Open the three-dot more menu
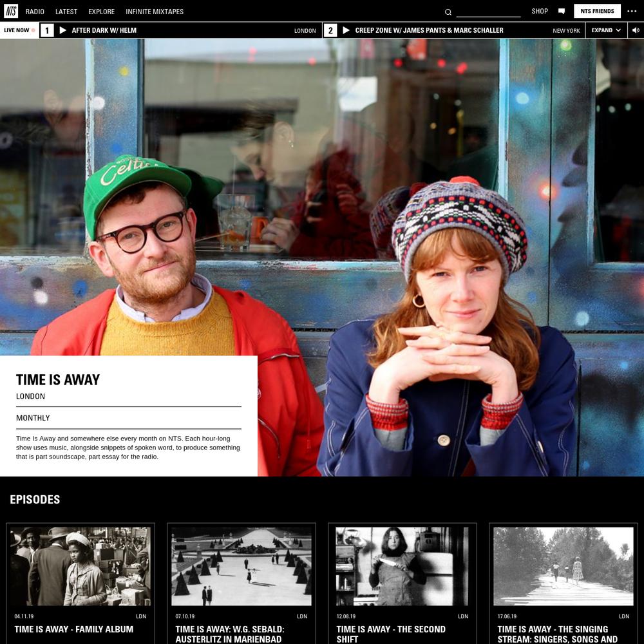Image resolution: width=644 pixels, height=644 pixels. 632,11
